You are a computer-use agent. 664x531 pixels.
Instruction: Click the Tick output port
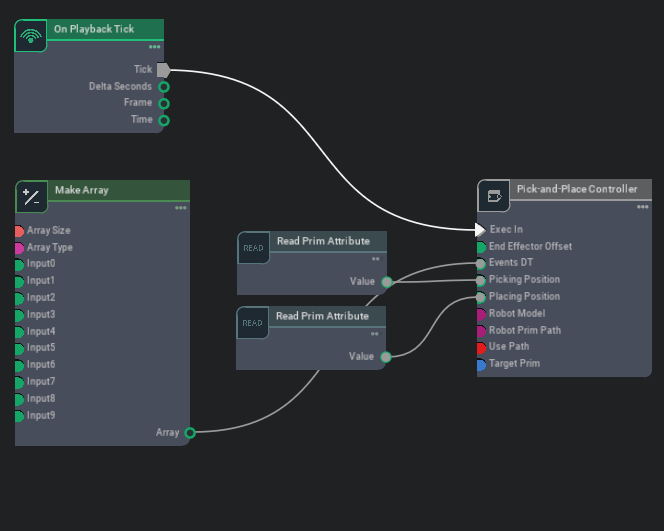tap(163, 70)
